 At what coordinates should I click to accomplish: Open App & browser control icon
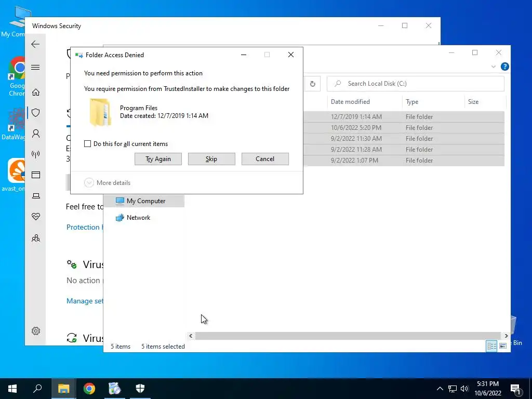point(36,175)
